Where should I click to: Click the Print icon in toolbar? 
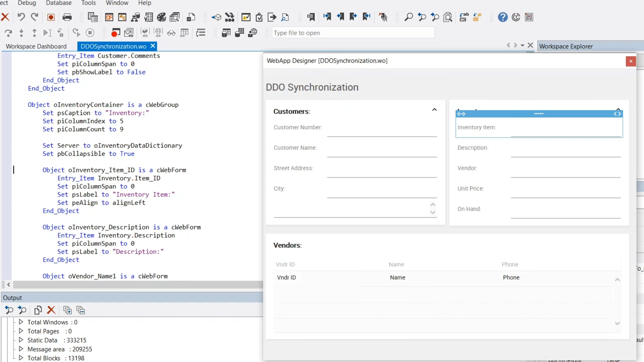pos(67,17)
